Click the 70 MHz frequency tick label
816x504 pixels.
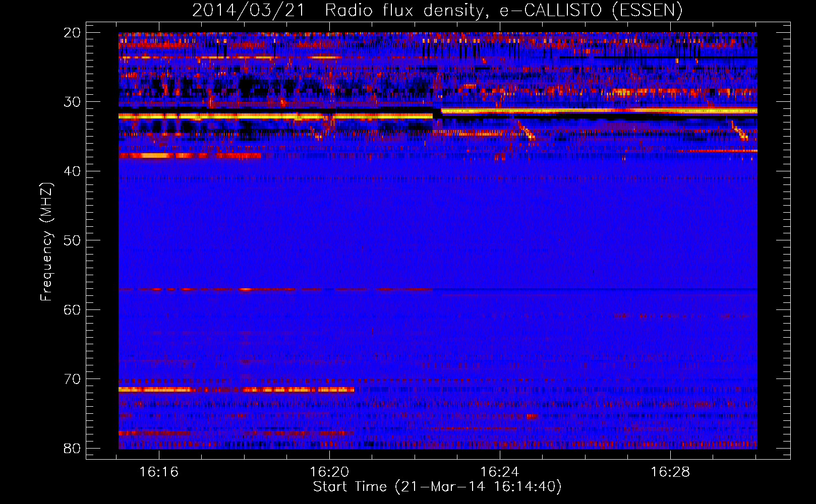click(x=72, y=379)
